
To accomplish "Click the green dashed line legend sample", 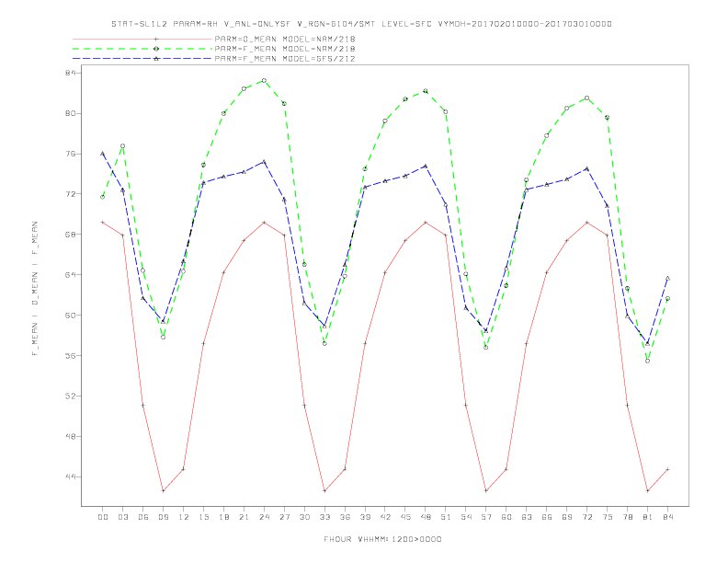I will pyautogui.click(x=142, y=49).
